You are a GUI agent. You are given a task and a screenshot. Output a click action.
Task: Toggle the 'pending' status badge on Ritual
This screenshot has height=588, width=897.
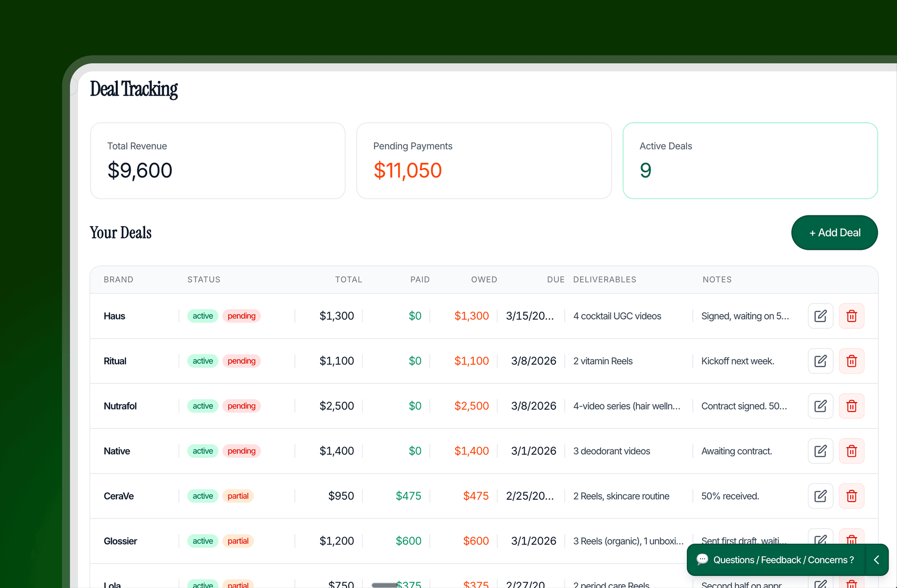pos(242,361)
